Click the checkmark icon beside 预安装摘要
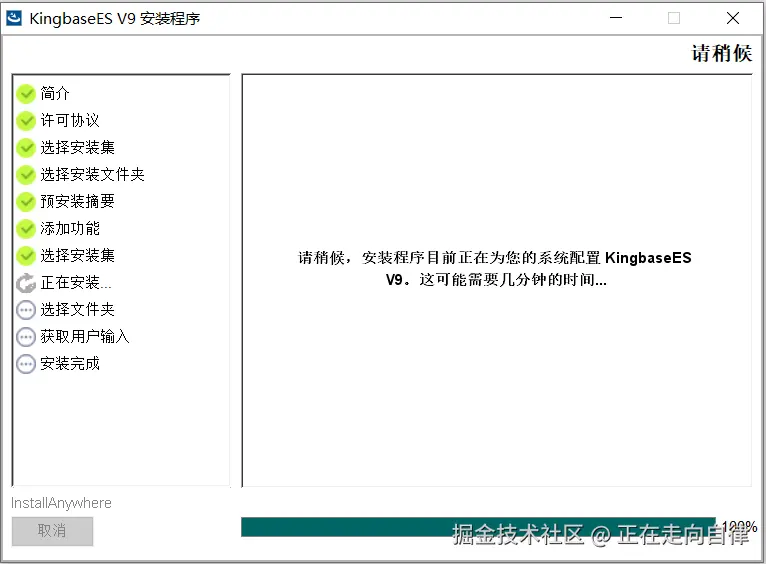Viewport: 766px width, 564px height. pos(26,202)
